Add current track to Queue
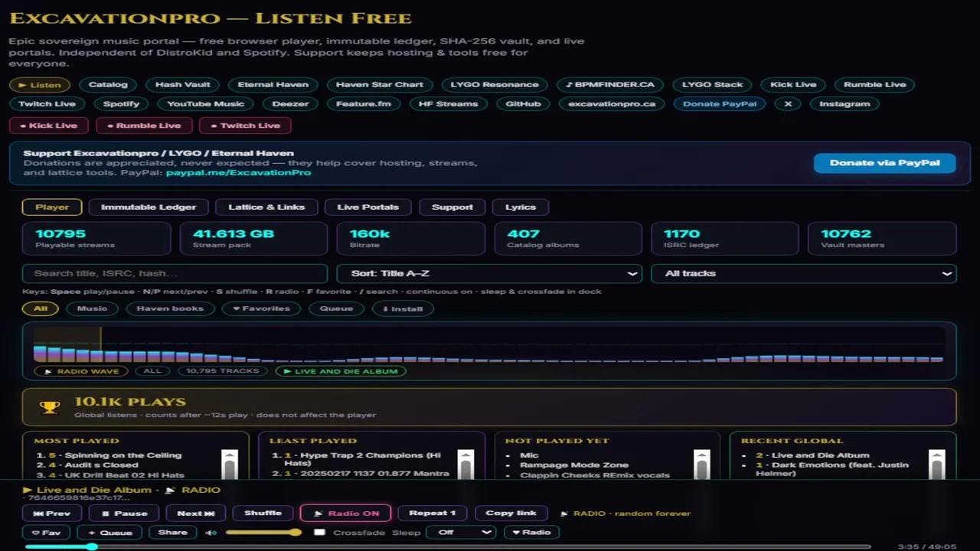 tap(110, 533)
